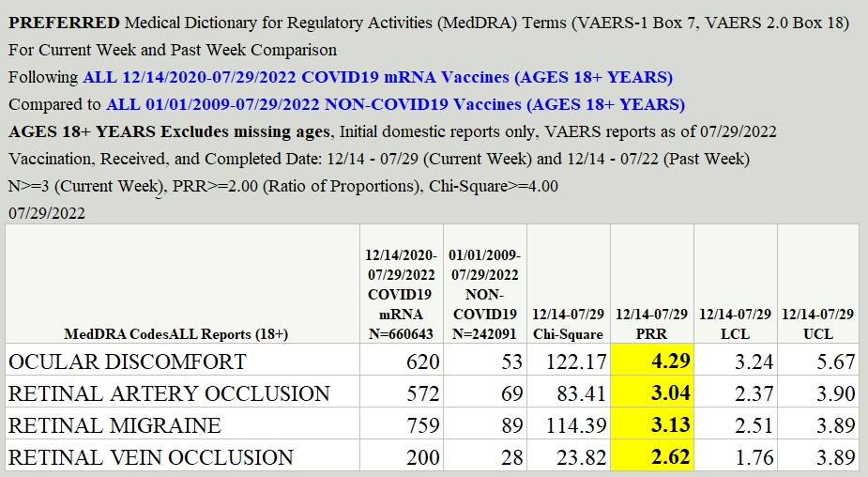Open the ALL NON-COVID19 Vaccines link
The width and height of the screenshot is (868, 477).
[395, 104]
